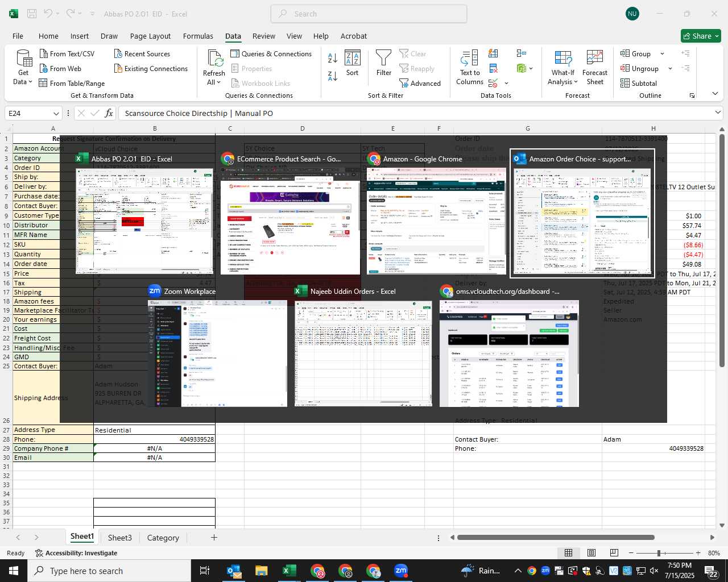Click the Hide Detail outline icon

685,68
